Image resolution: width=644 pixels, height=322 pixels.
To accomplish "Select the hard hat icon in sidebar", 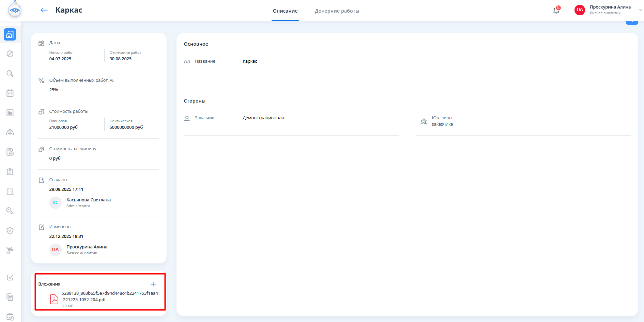I will [x=10, y=132].
